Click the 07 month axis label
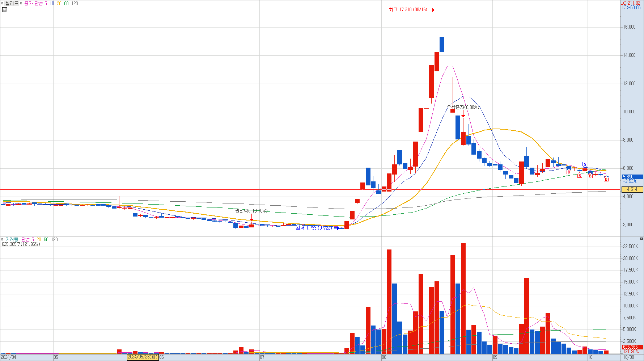This screenshot has width=644, height=361. point(262,357)
